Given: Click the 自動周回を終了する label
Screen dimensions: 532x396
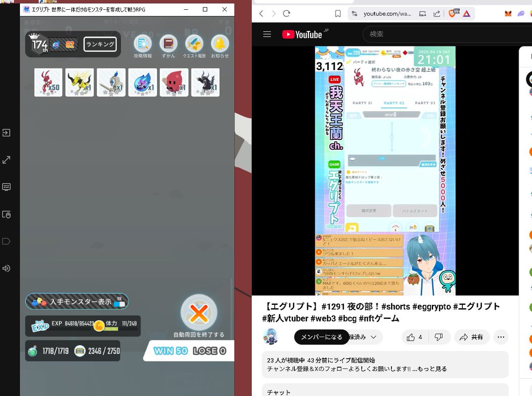Looking at the screenshot, I should (x=199, y=335).
